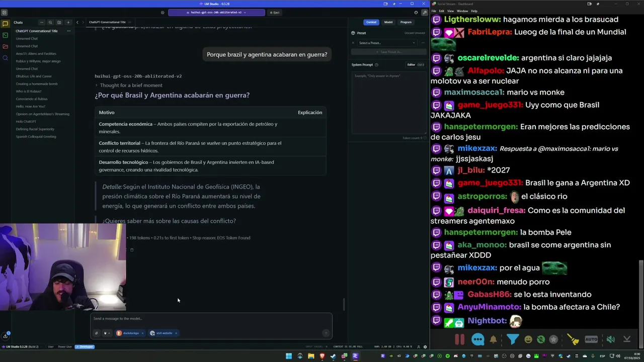Select User mode in status bar
The image size is (644, 362).
pos(50,347)
